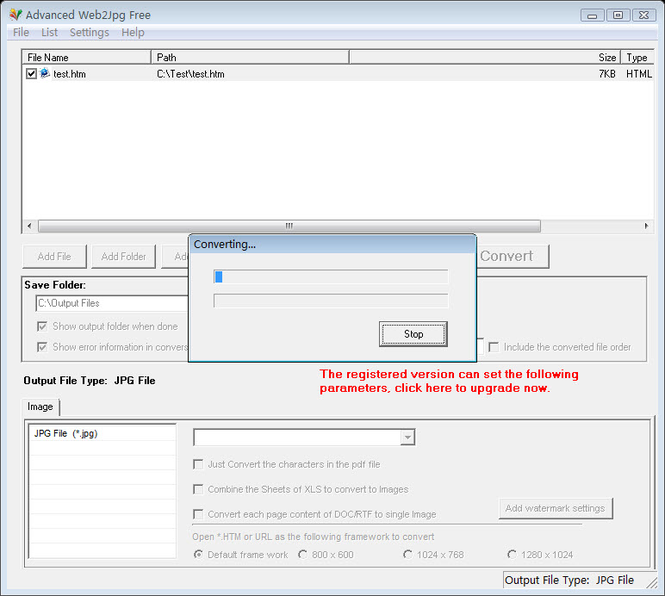Choose the 1280 x 1024 radio button
This screenshot has height=596, width=665.
[x=512, y=555]
